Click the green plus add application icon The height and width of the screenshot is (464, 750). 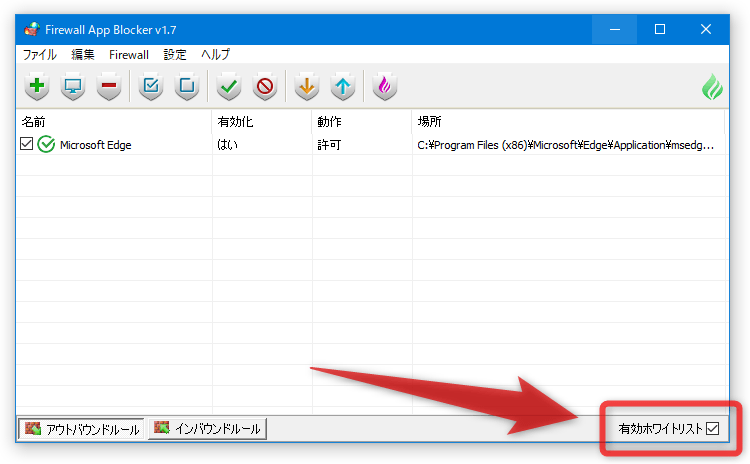tap(37, 87)
